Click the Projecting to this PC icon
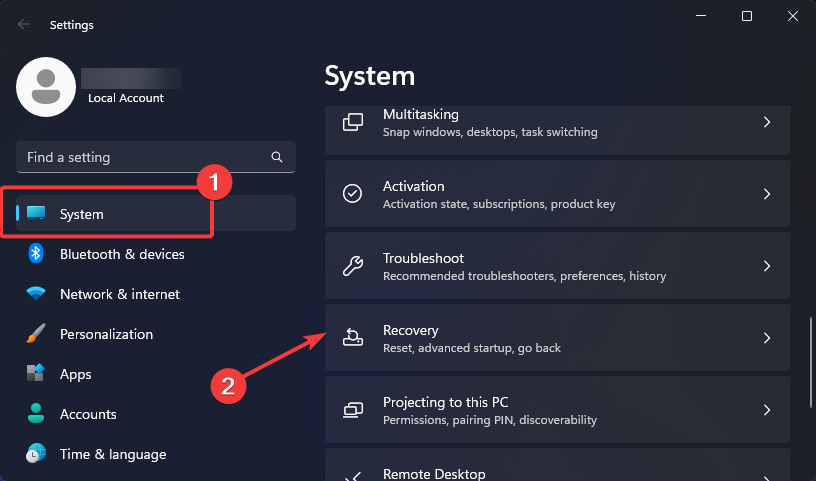This screenshot has height=481, width=816. tap(353, 410)
